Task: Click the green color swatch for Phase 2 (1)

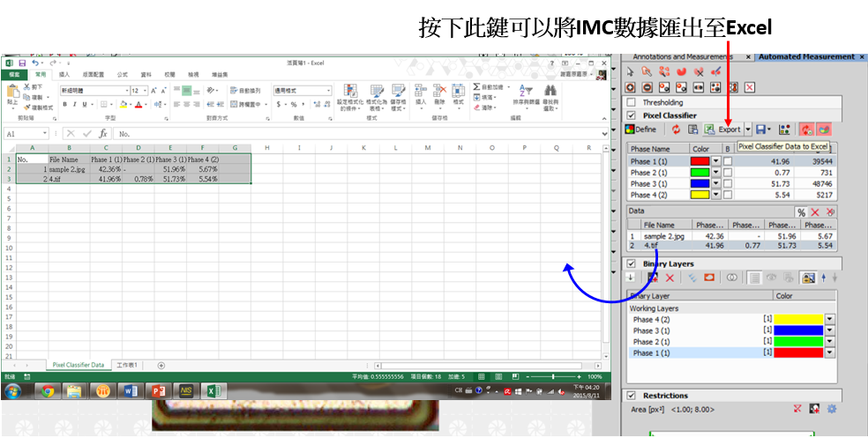Action: (700, 172)
